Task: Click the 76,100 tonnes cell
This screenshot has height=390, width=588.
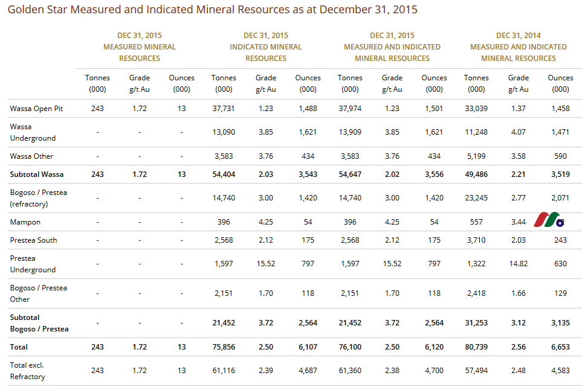Action: 350,347
